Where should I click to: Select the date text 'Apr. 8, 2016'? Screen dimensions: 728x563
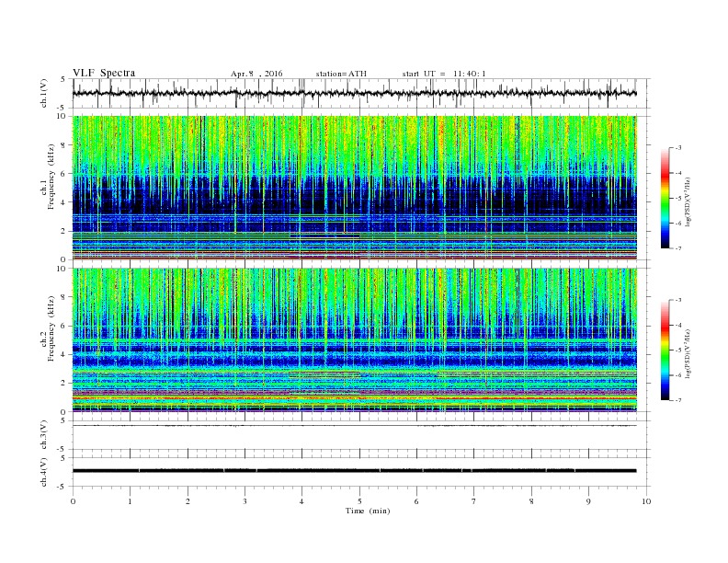click(x=256, y=74)
